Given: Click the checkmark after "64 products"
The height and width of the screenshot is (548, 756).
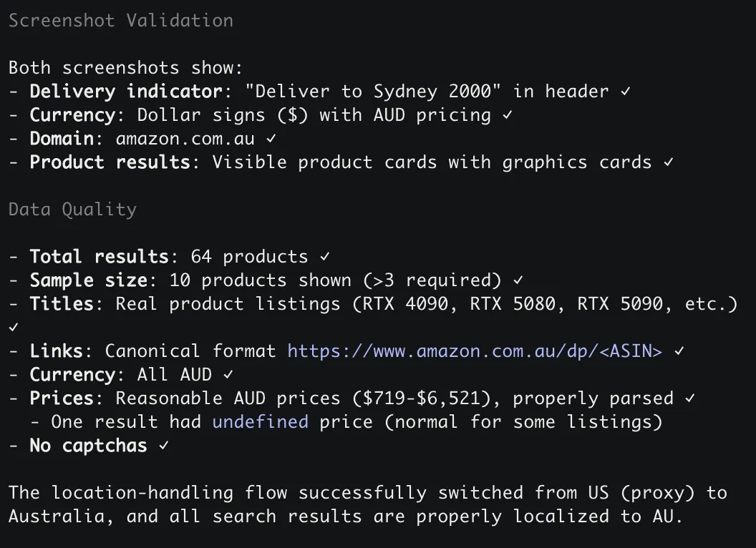Looking at the screenshot, I should point(325,257).
